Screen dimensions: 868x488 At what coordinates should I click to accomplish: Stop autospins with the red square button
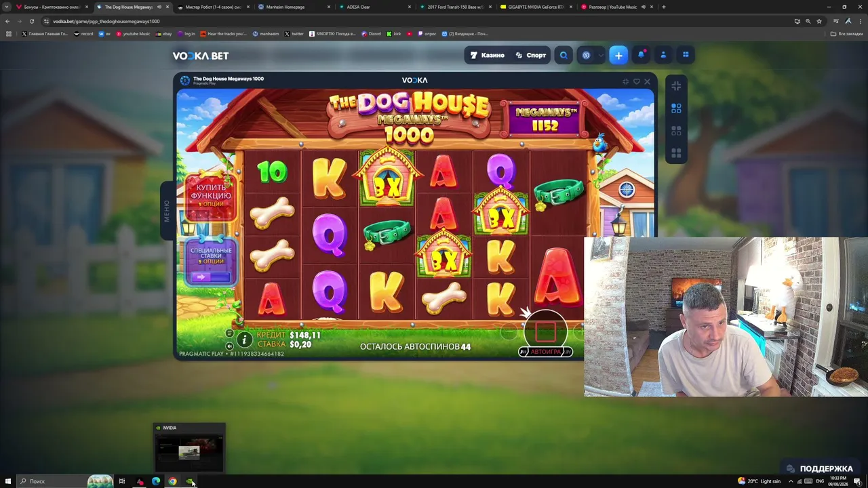tap(546, 331)
